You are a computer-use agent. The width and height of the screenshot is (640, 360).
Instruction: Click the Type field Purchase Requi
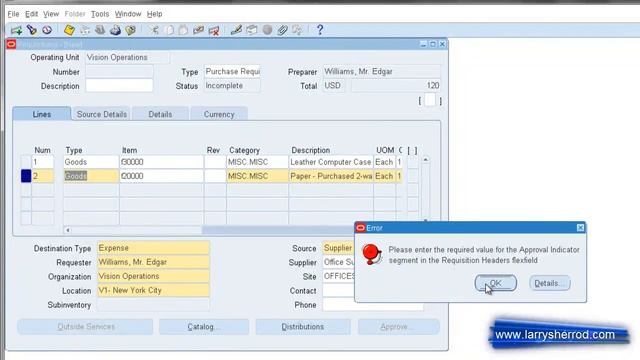(x=232, y=72)
